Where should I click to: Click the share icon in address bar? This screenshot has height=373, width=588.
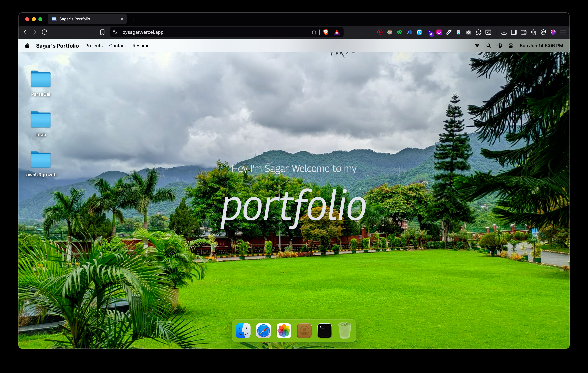pyautogui.click(x=314, y=32)
